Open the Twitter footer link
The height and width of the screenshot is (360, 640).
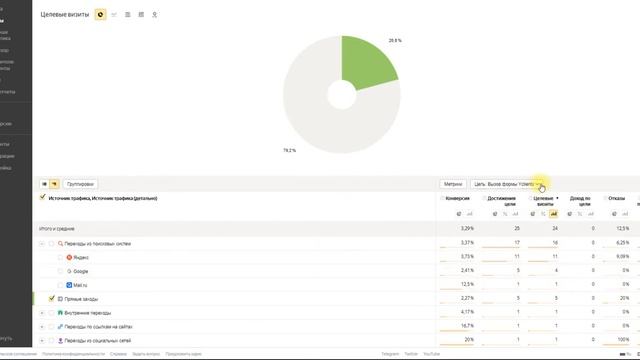pos(411,354)
